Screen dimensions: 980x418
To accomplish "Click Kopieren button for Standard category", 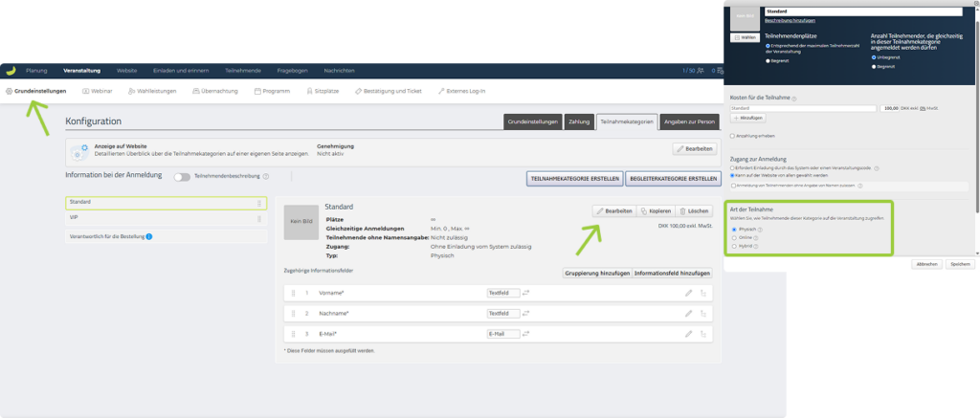I will [655, 211].
